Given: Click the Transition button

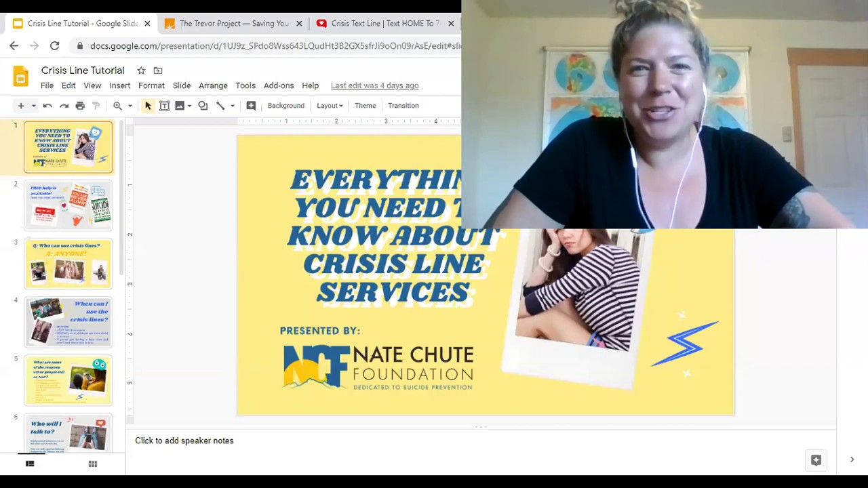Looking at the screenshot, I should [403, 106].
